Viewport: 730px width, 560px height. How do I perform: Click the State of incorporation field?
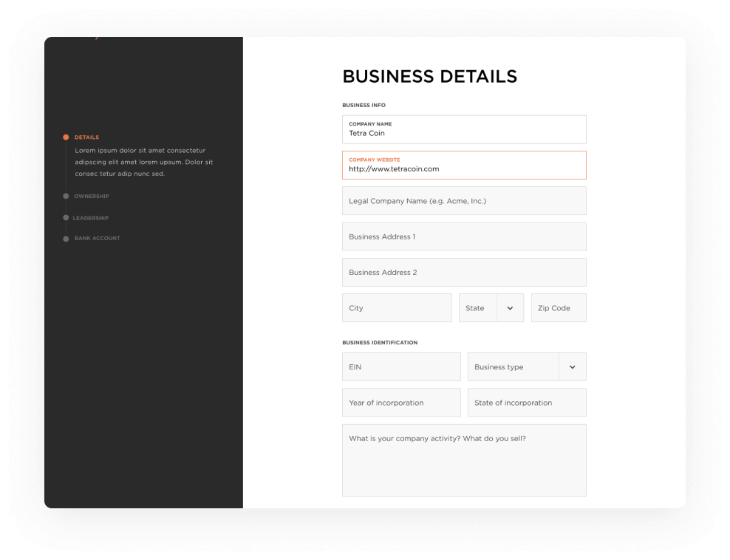[x=527, y=403]
